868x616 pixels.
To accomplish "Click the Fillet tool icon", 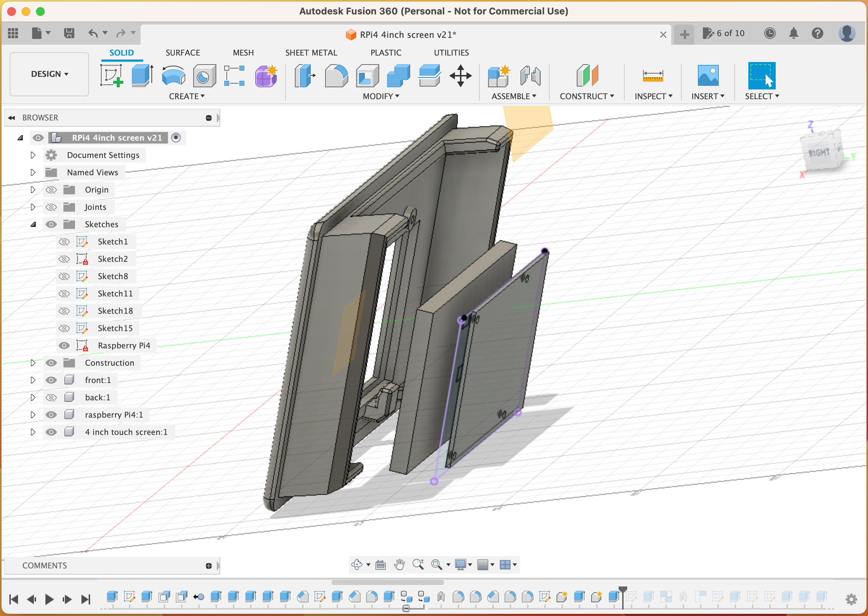I will tap(336, 75).
